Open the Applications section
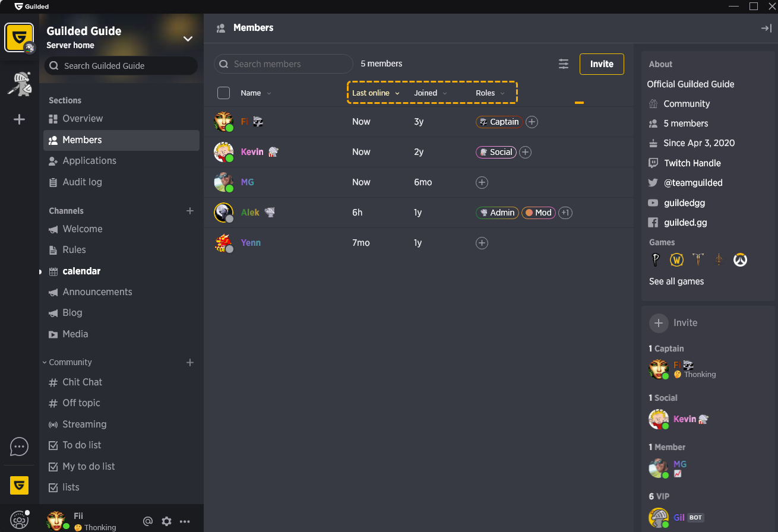Screen dimensions: 778x532 [x=121, y=161]
